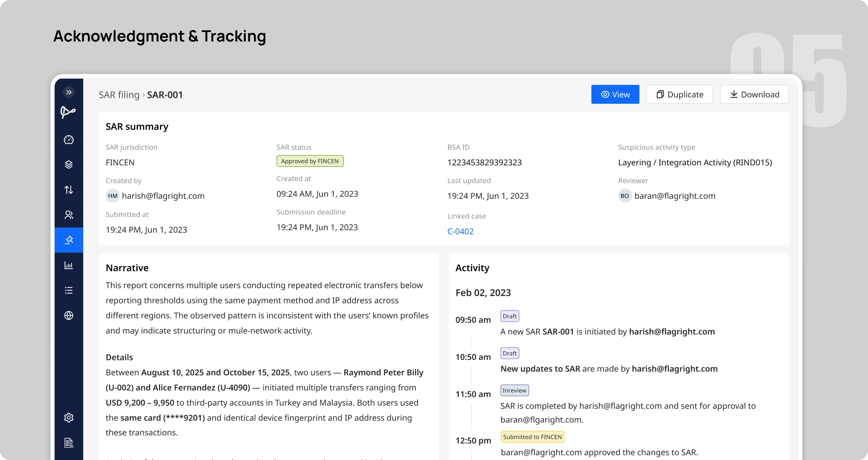Viewport: 868px width, 460px height.
Task: Open the bulleted list icon in the sidebar
Action: [69, 291]
